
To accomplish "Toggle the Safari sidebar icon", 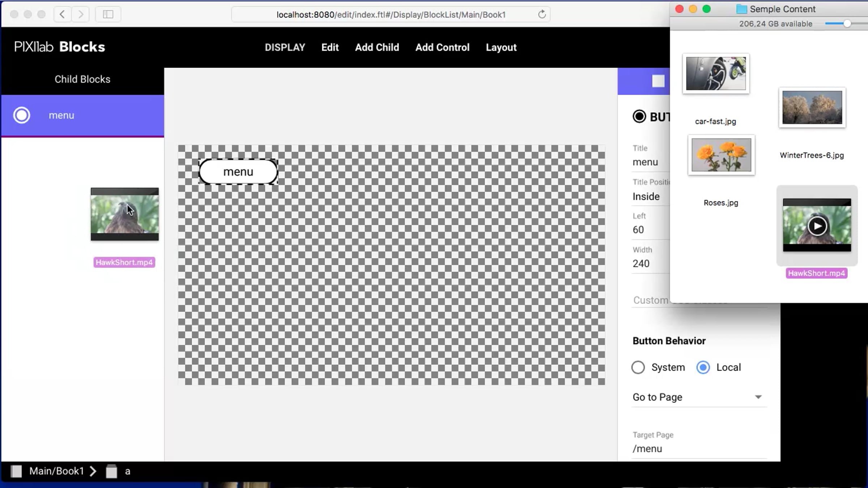I will tap(108, 14).
